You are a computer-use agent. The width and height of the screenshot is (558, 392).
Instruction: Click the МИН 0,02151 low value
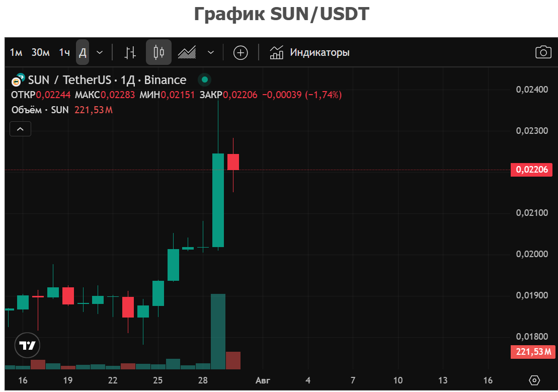pos(167,95)
